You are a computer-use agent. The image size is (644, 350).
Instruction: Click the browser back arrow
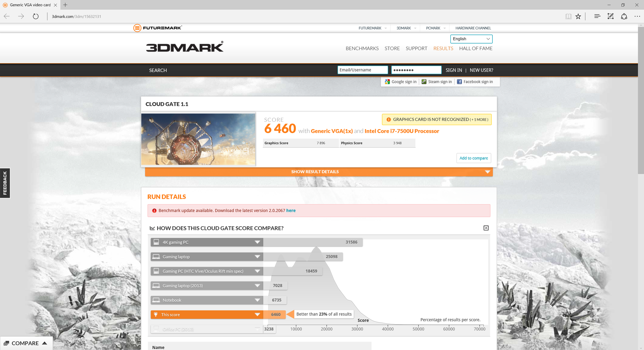point(7,16)
